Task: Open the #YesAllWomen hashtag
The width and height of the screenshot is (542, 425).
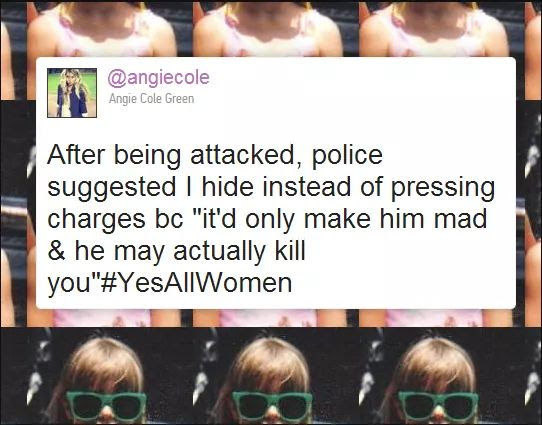Action: tap(196, 283)
